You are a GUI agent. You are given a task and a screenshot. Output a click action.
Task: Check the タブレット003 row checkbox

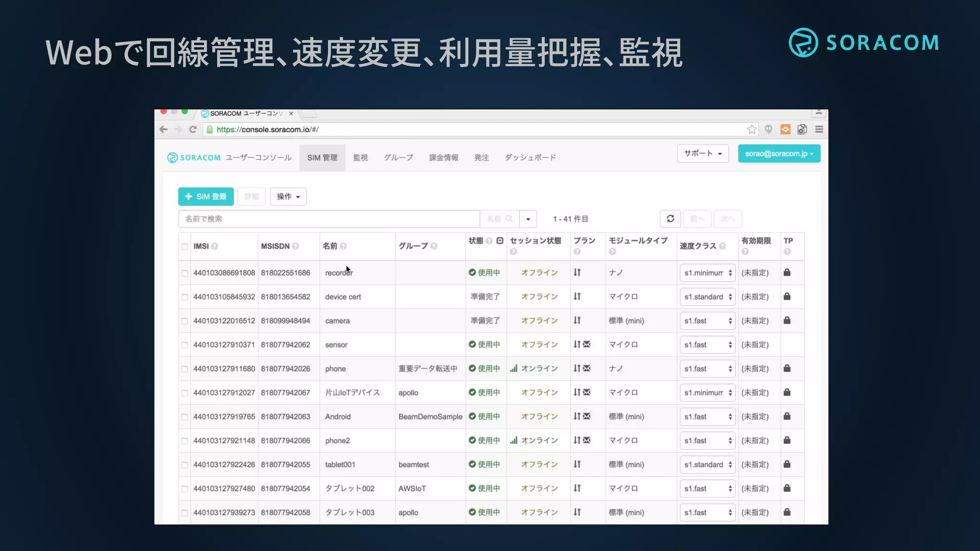(x=184, y=513)
